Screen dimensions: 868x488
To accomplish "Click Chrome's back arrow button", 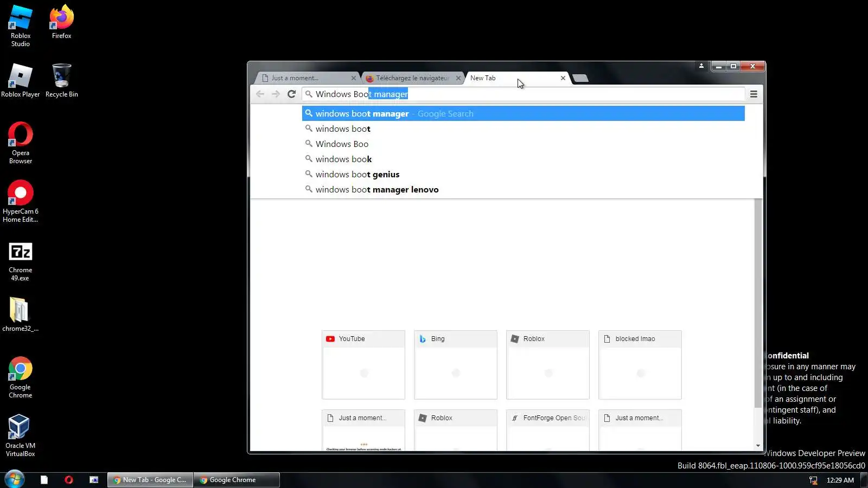I will click(260, 94).
